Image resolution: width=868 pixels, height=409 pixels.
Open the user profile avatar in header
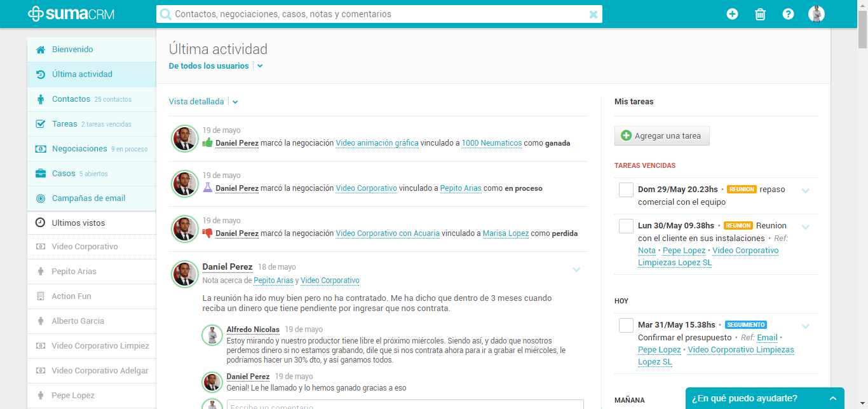tap(817, 13)
